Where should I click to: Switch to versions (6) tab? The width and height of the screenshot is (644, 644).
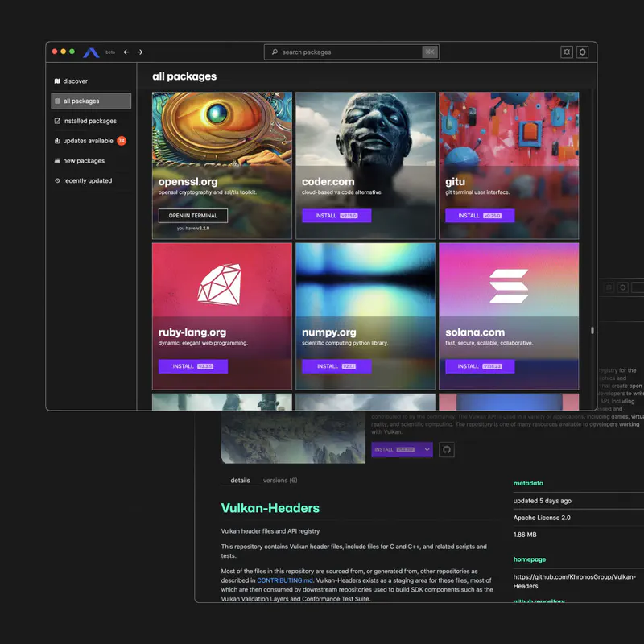[280, 480]
